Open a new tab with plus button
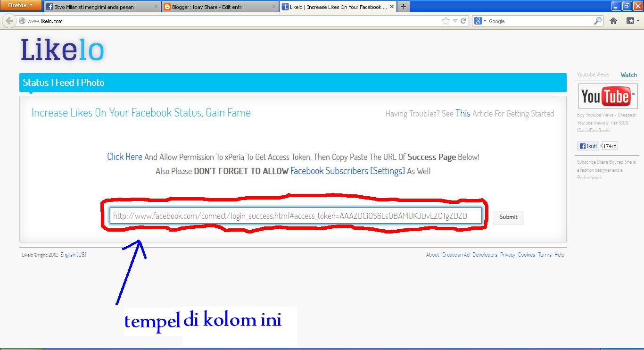The image size is (644, 350). point(404,7)
